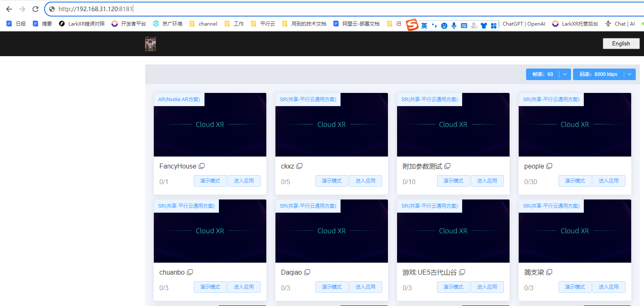Click 进入应用 for 附加参数测试
Viewport: 644px width, 306px height.
487,181
